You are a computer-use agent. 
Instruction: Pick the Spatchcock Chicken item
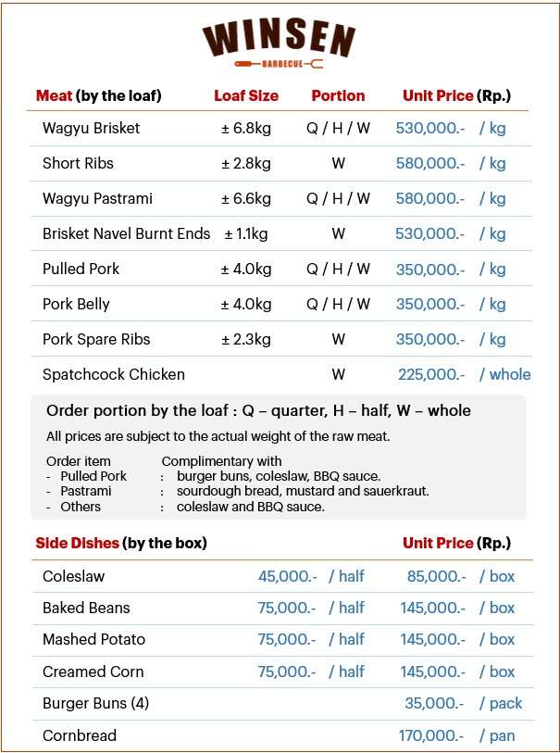click(x=113, y=374)
